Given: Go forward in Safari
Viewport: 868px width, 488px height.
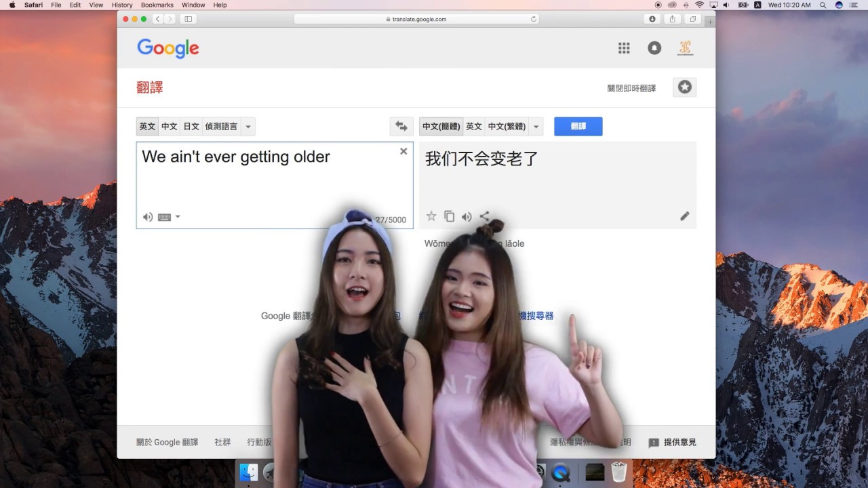Looking at the screenshot, I should [170, 19].
